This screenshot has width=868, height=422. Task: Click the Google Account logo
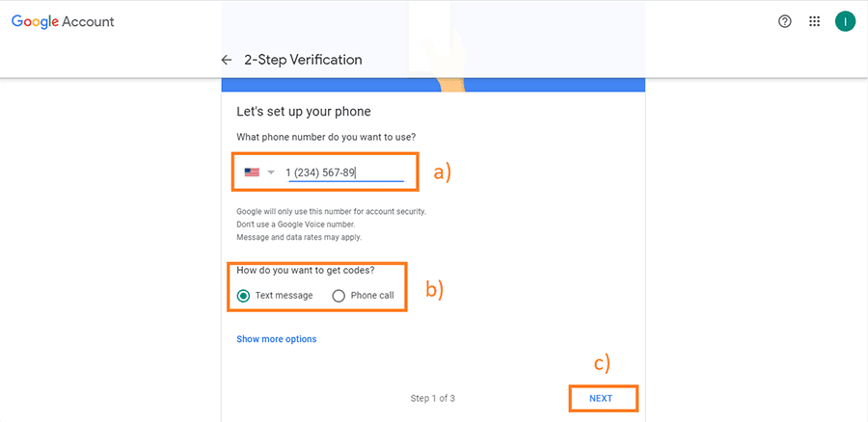click(63, 21)
